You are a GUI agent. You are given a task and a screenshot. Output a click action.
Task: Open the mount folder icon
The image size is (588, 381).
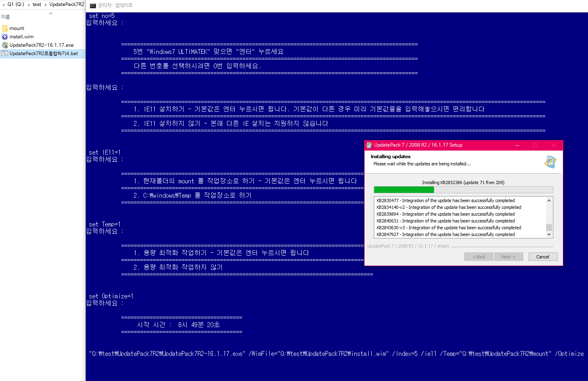pos(5,28)
